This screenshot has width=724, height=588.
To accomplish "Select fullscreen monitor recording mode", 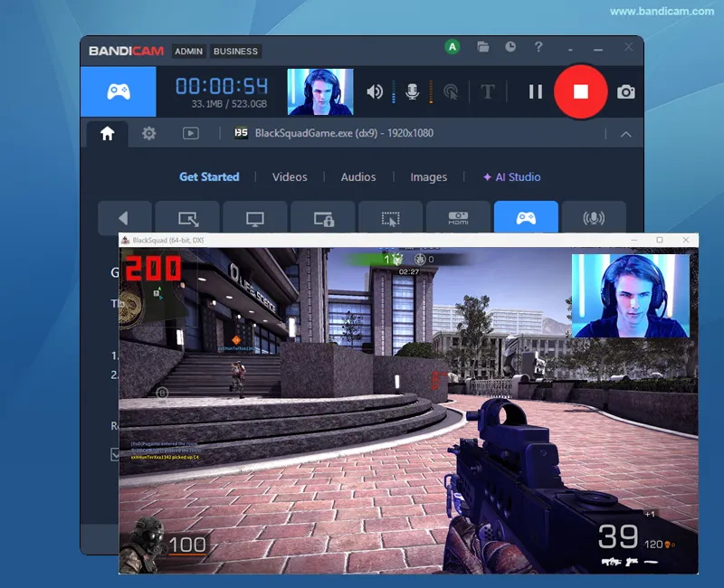I will pos(255,217).
